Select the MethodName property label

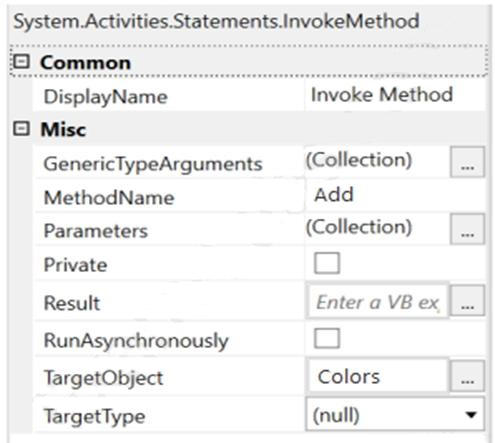[109, 198]
